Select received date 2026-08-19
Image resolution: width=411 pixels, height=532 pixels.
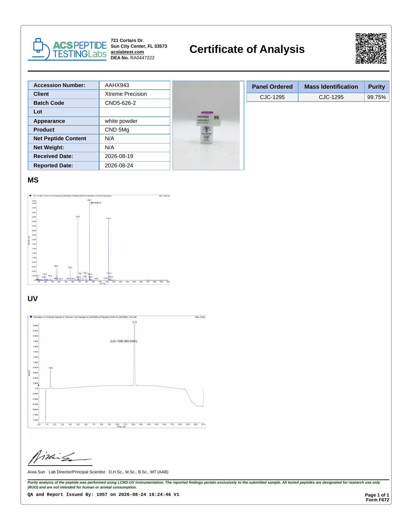[x=119, y=156]
